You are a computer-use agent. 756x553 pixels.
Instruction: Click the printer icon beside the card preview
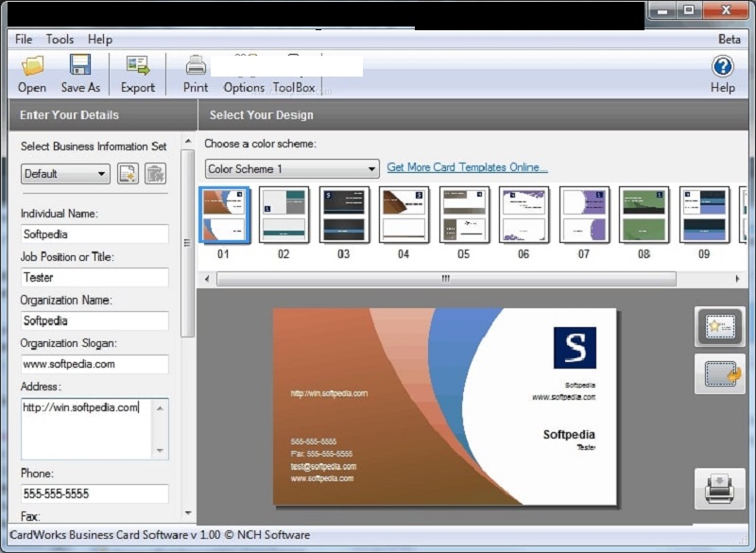pos(720,489)
